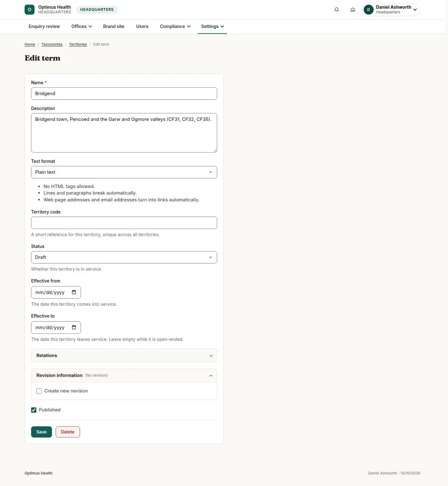Tick the Create new revision checkbox
448x486 pixels.
coord(39,391)
